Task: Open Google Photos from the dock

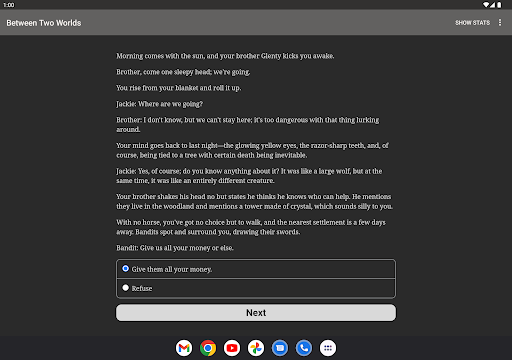Action: click(x=256, y=348)
